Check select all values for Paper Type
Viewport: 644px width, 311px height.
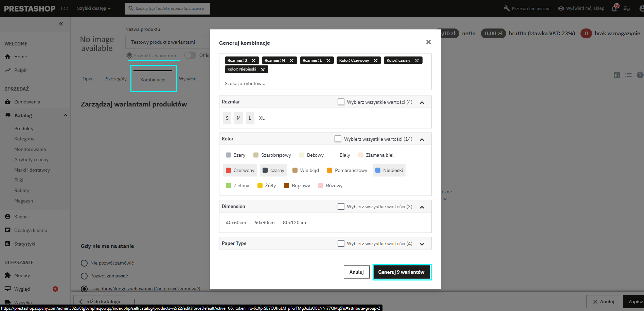click(x=341, y=243)
